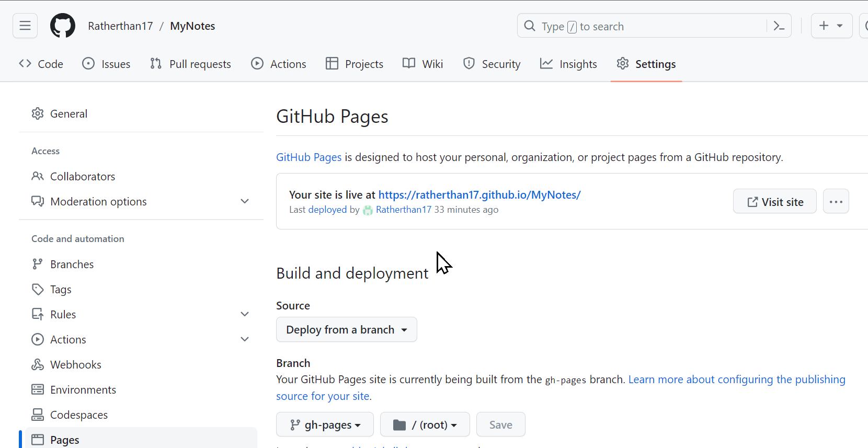Screen dimensions: 868x448
Task: Click the Visit site button
Action: (775, 201)
